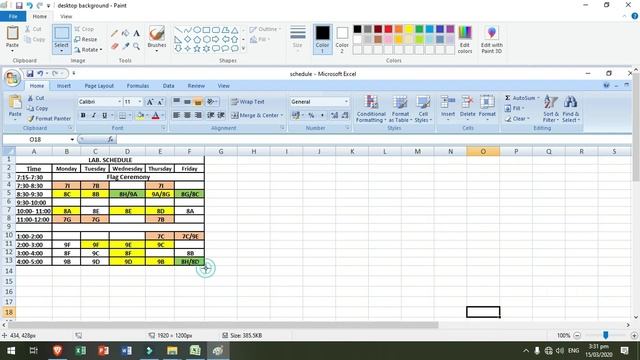Viewport: 640px width, 360px height.
Task: Open the Paint File menu
Action: [13, 16]
